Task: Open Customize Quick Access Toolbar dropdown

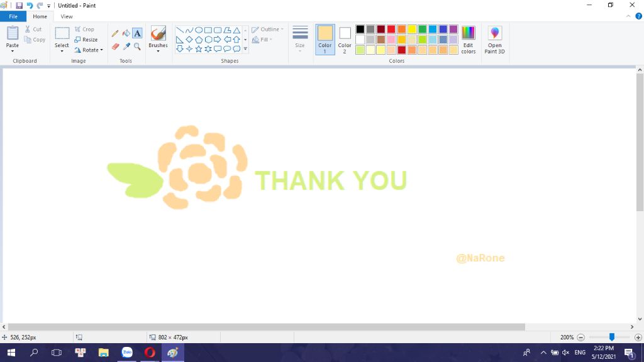Action: pyautogui.click(x=48, y=6)
